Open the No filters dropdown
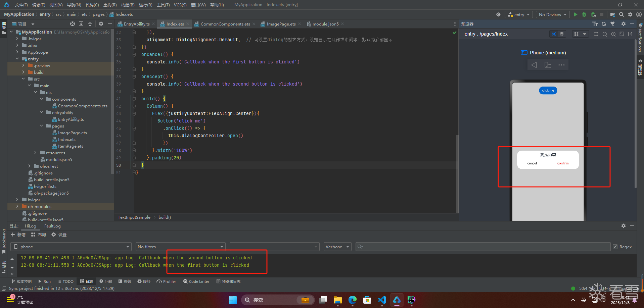644x308 pixels. coord(180,247)
